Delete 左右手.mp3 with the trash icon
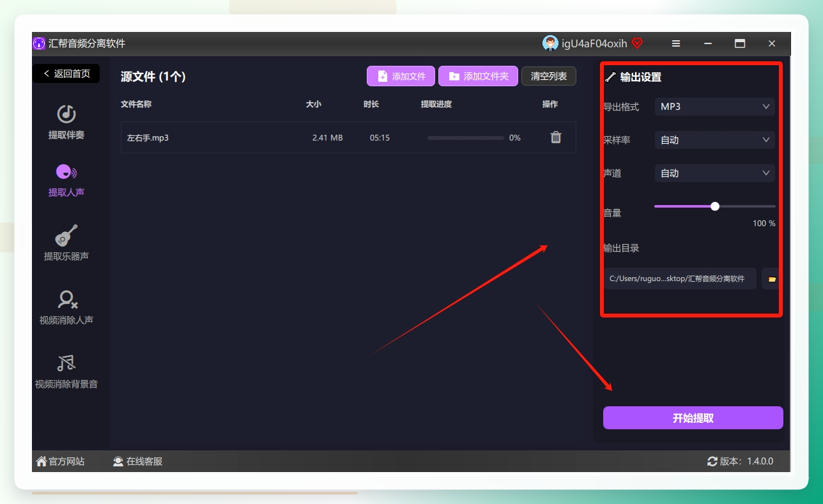Screen dimensions: 823x504 [556, 137]
